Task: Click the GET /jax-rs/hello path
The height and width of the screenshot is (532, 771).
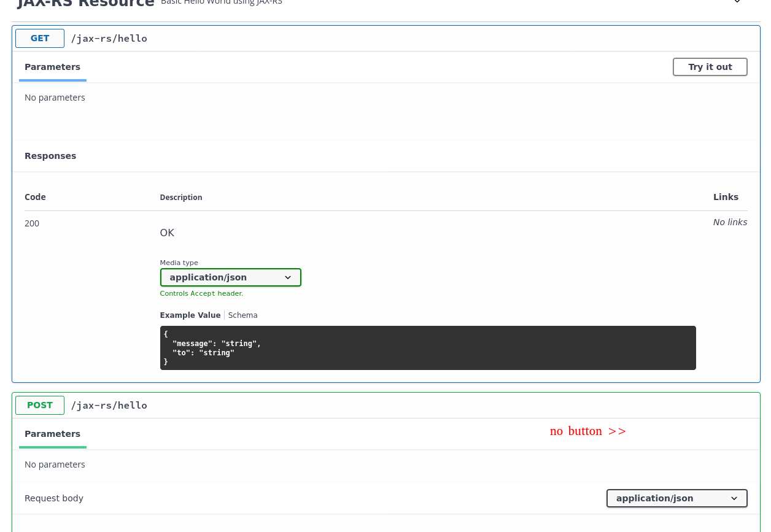Action: coord(109,38)
